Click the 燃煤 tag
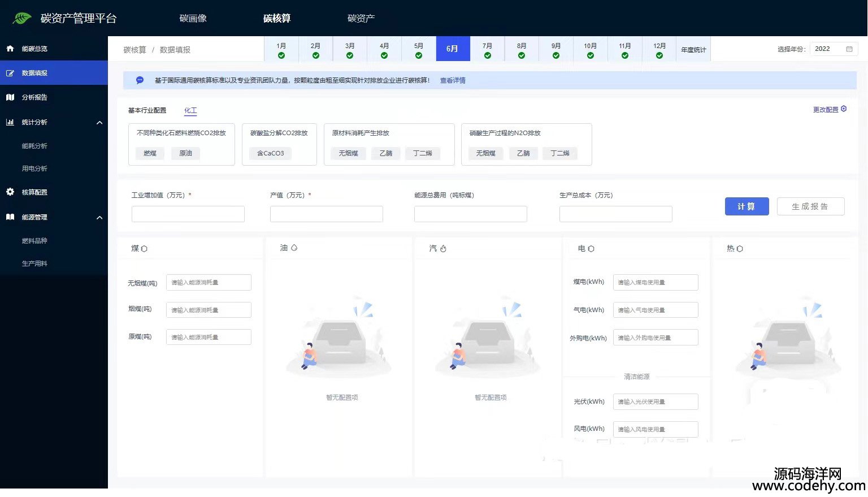Screen dimensions: 868x497 click(150, 153)
